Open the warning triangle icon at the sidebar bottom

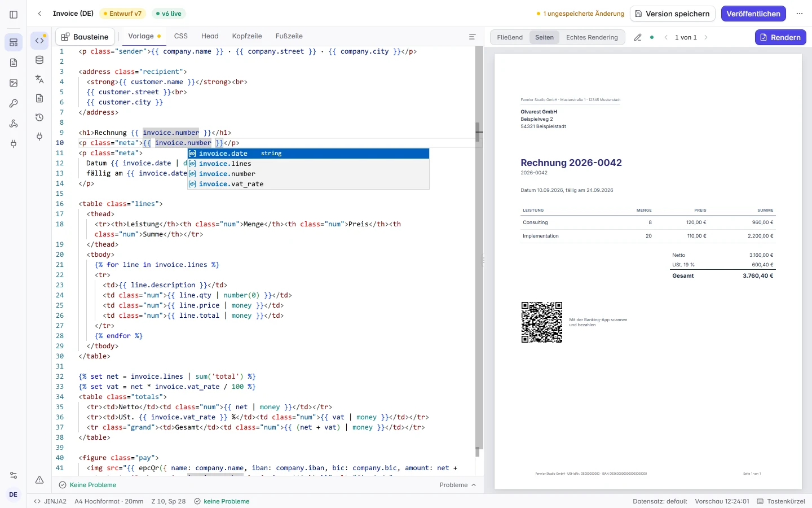click(39, 480)
